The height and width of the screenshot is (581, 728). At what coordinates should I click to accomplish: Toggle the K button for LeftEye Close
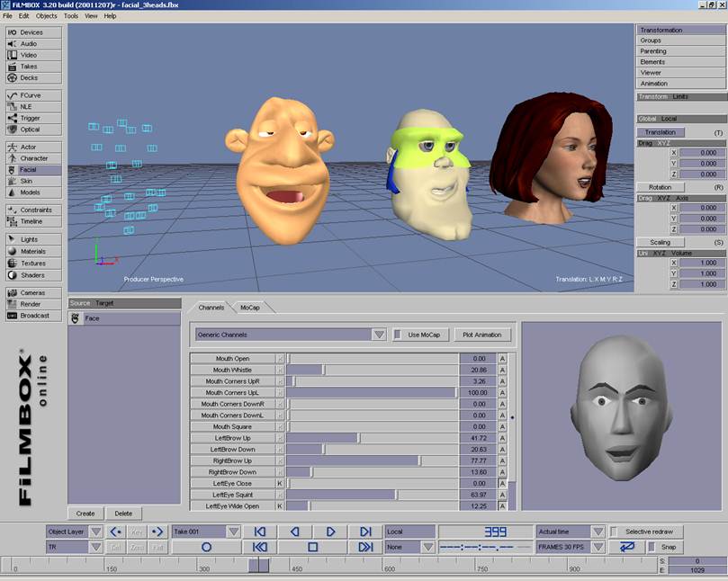click(x=280, y=484)
